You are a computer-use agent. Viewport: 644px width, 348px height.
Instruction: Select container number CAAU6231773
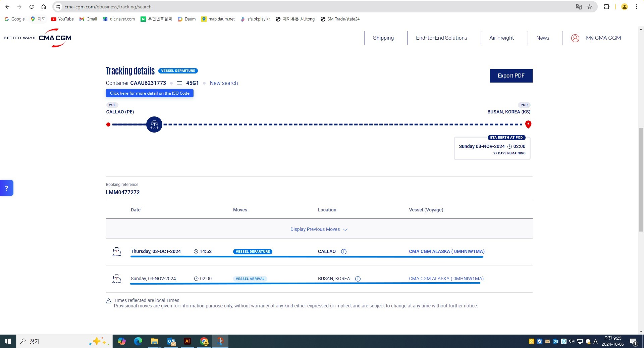point(148,83)
